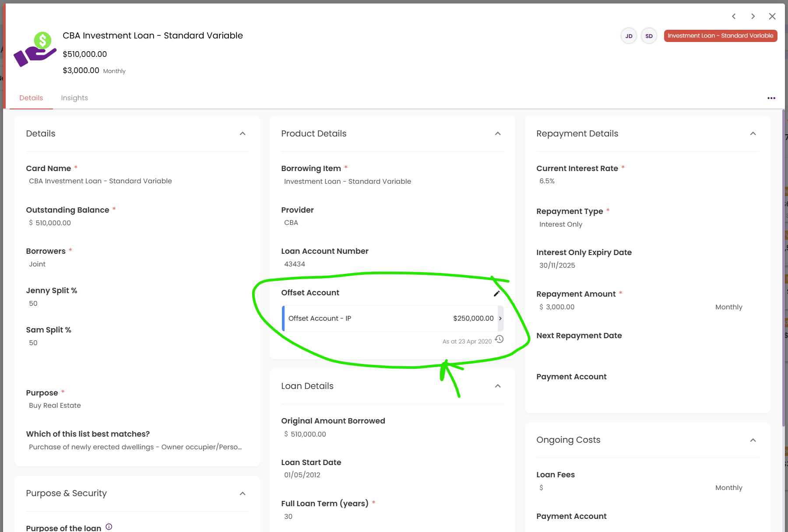This screenshot has width=788, height=532.
Task: Go to the next card arrow
Action: click(x=753, y=16)
